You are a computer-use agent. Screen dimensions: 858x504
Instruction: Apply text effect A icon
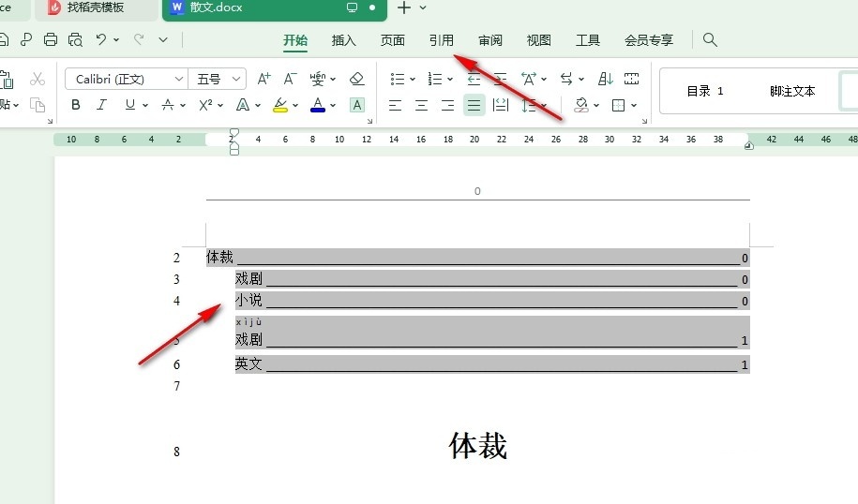coord(243,105)
